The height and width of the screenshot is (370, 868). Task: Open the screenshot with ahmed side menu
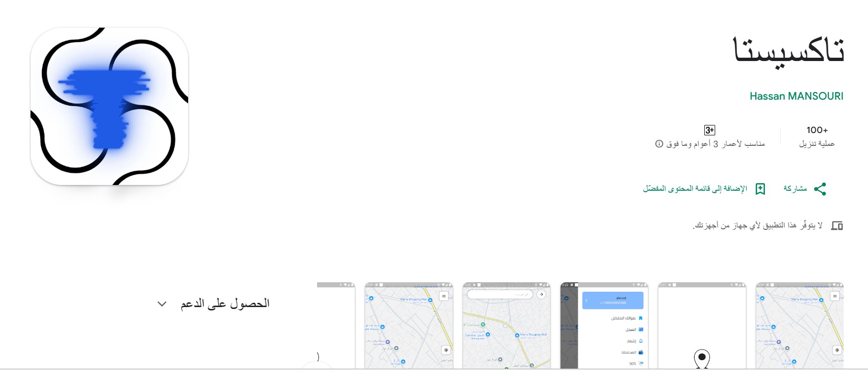[603, 325]
